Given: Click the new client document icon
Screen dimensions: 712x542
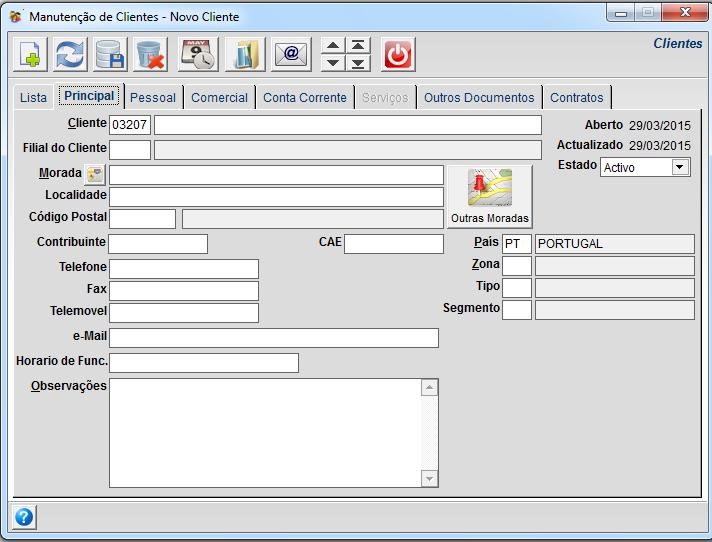Looking at the screenshot, I should [x=30, y=54].
